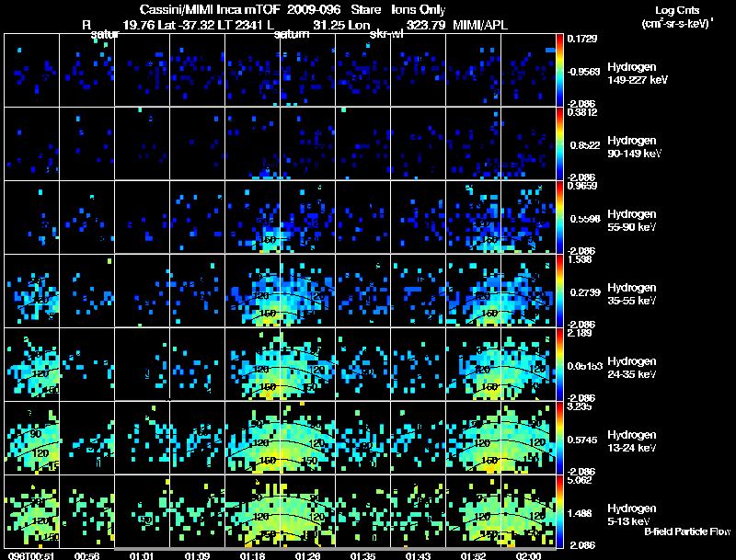The width and height of the screenshot is (736, 560).
Task: Open the 24-35 keV image at 096T00:51
Action: pyautogui.click(x=31, y=364)
